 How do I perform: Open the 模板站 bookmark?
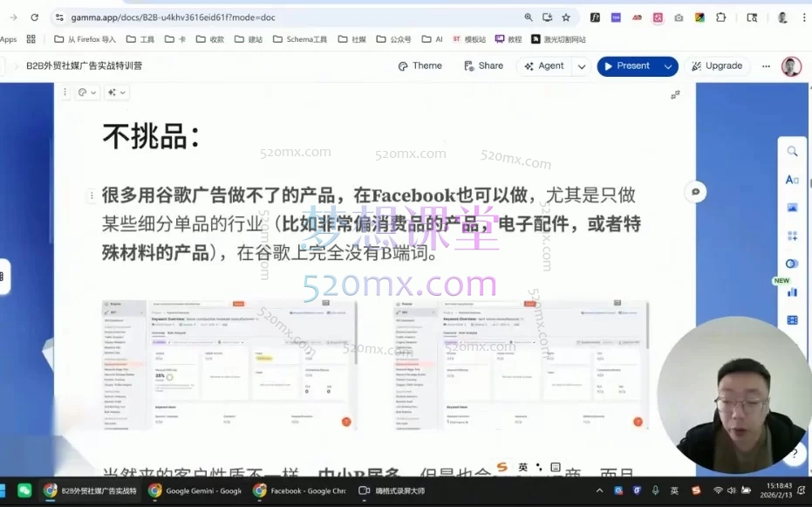coord(469,39)
